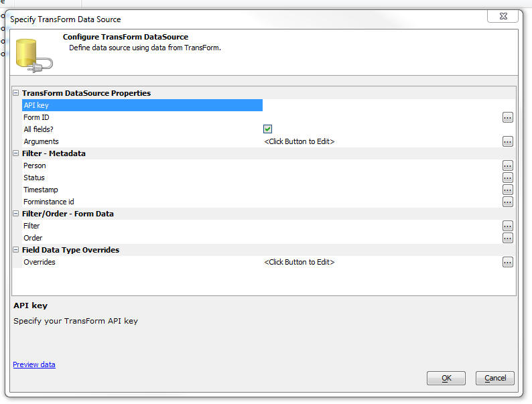Click the API key value field
Image resolution: width=532 pixels, height=404 pixels.
coord(389,105)
